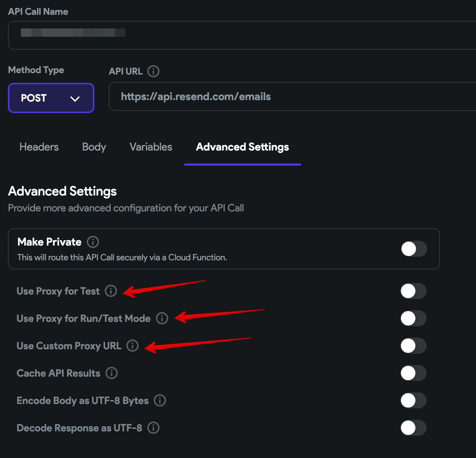Enable the Make Private toggle
The image size is (476, 458).
(x=414, y=249)
